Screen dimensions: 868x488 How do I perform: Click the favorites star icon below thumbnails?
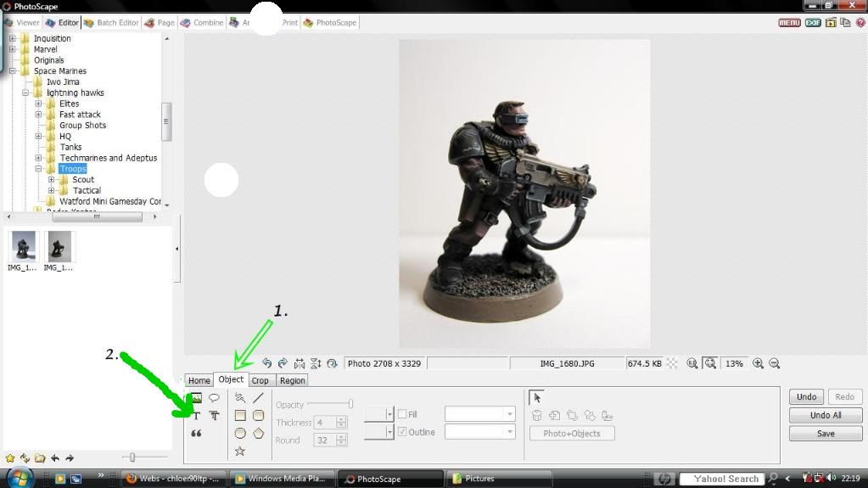10,458
